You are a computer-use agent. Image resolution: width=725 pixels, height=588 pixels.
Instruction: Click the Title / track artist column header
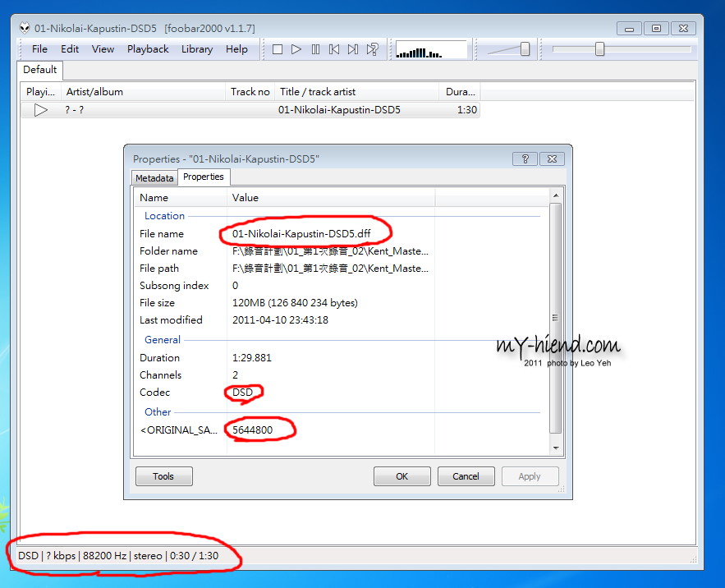pos(356,92)
